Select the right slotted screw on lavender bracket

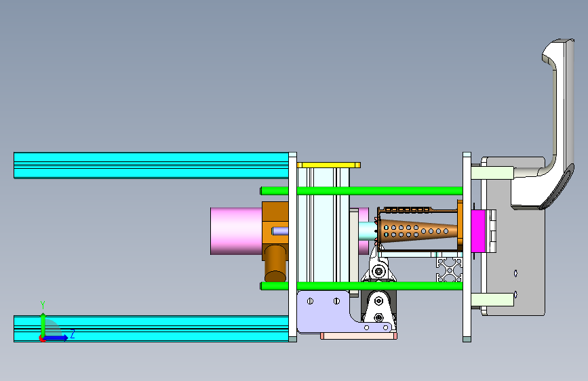(x=336, y=301)
